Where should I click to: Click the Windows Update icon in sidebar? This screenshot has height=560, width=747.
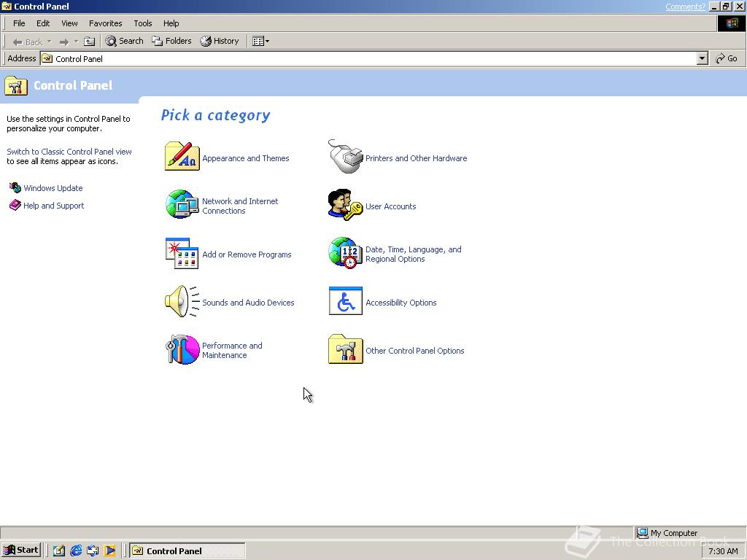click(x=15, y=187)
